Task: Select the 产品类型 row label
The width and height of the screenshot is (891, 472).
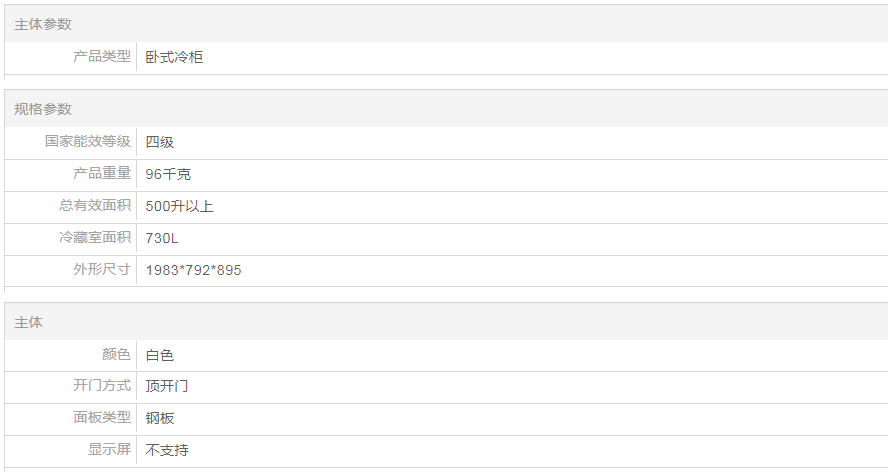Action: pos(102,57)
